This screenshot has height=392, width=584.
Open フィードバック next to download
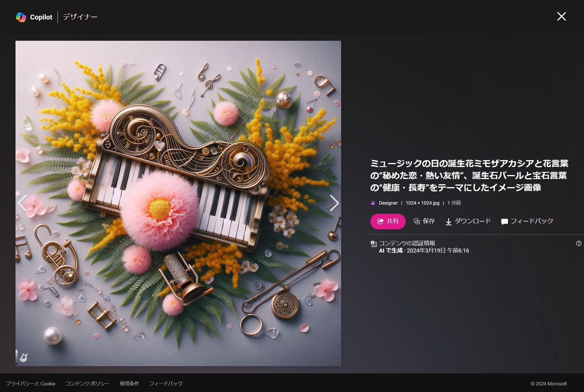(527, 221)
